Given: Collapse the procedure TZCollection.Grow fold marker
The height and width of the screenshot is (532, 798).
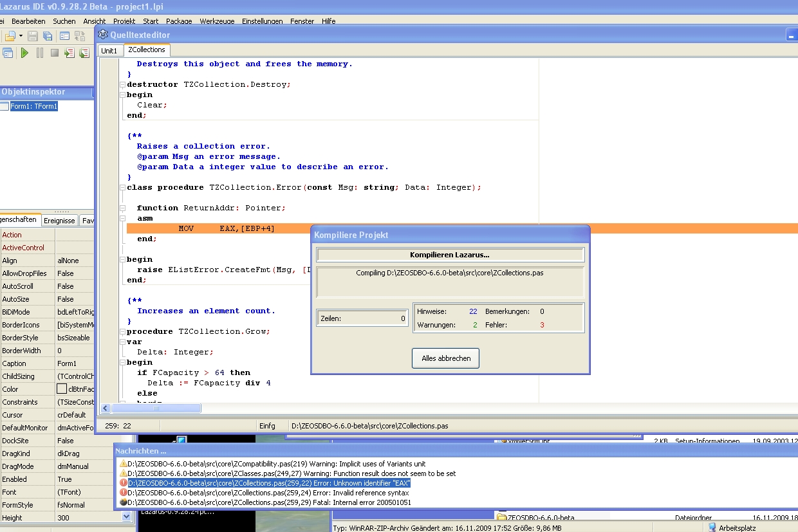Looking at the screenshot, I should pos(122,331).
